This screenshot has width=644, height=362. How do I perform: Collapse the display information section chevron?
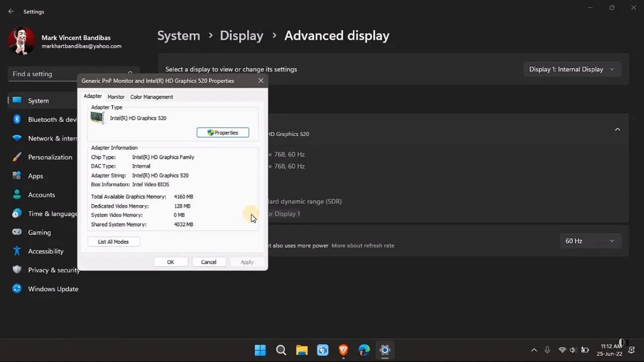point(617,129)
